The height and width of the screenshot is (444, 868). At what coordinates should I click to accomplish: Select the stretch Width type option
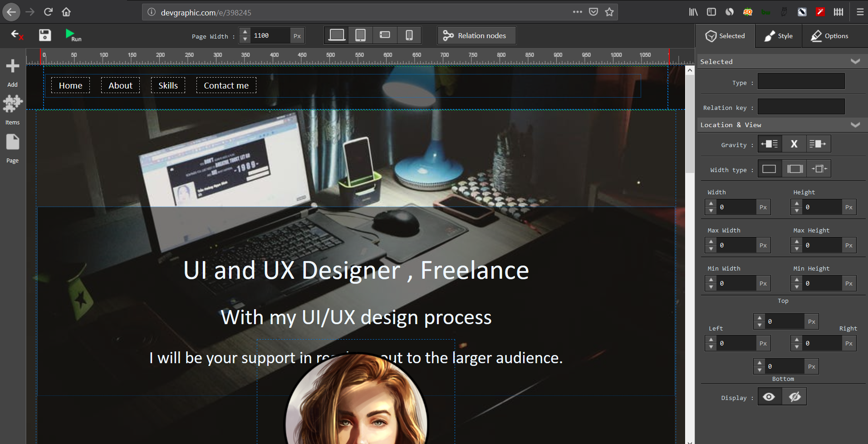click(x=794, y=168)
